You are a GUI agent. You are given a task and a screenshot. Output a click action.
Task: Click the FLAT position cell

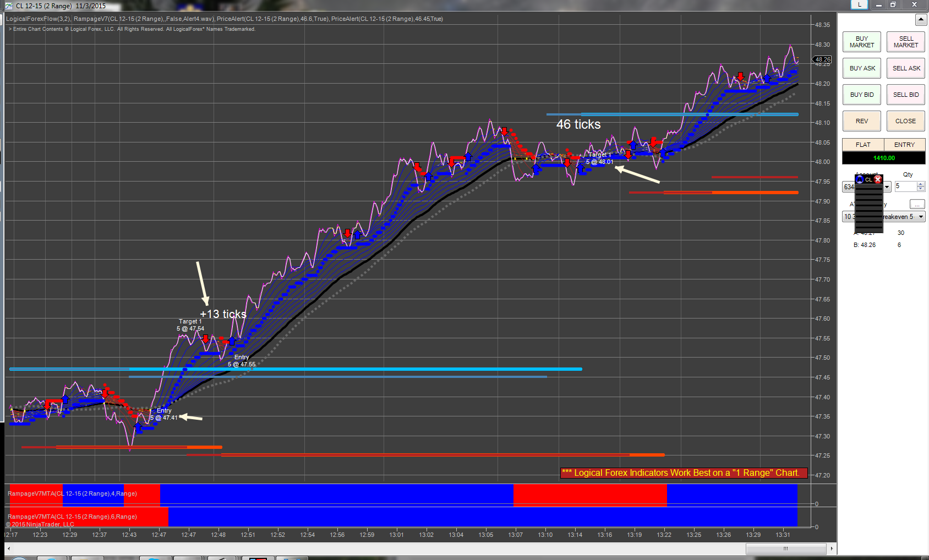click(x=863, y=145)
